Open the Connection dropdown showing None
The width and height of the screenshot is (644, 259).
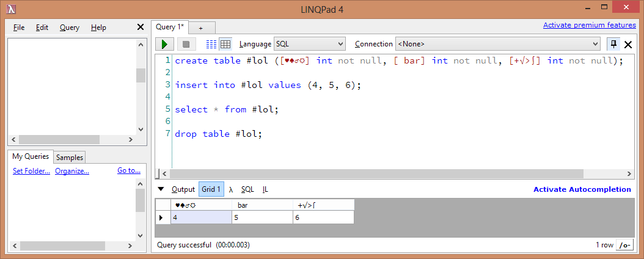pos(498,44)
